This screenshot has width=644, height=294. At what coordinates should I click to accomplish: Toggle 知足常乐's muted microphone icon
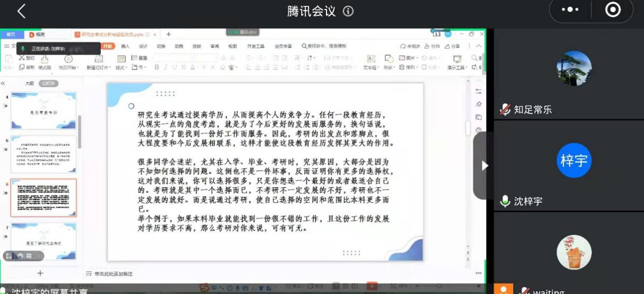click(x=505, y=110)
